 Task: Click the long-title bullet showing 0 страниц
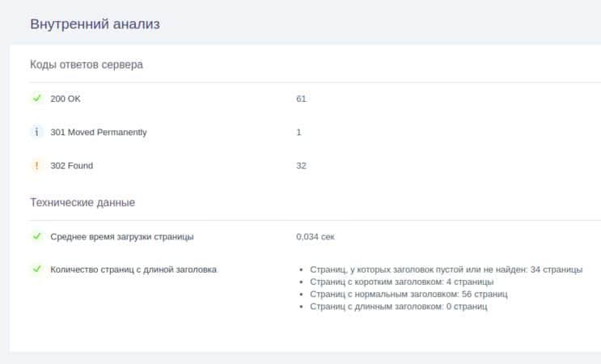tap(398, 307)
